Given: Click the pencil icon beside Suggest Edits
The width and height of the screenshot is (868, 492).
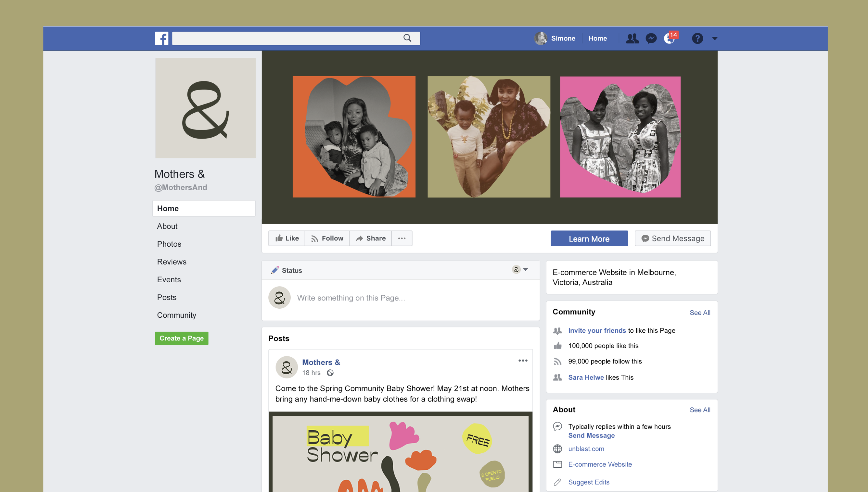Looking at the screenshot, I should tap(557, 482).
